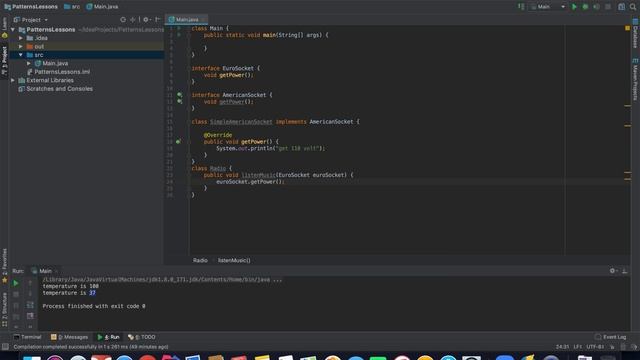Toggle tool window buttons icon in status bar corner
The image size is (640, 360).
pyautogui.click(x=5, y=347)
